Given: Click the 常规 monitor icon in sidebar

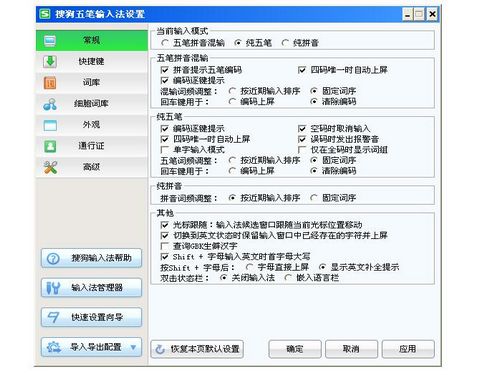Looking at the screenshot, I should point(50,41).
